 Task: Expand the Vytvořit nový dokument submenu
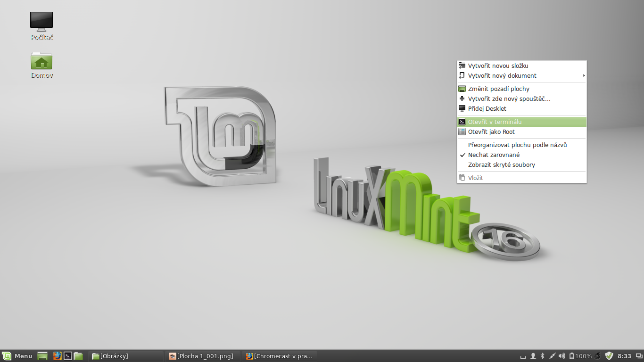(502, 75)
